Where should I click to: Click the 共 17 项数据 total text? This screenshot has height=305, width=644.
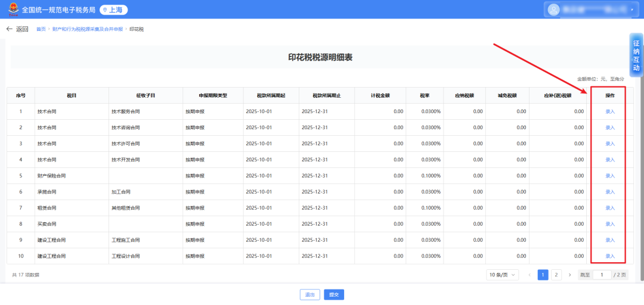pos(26,275)
